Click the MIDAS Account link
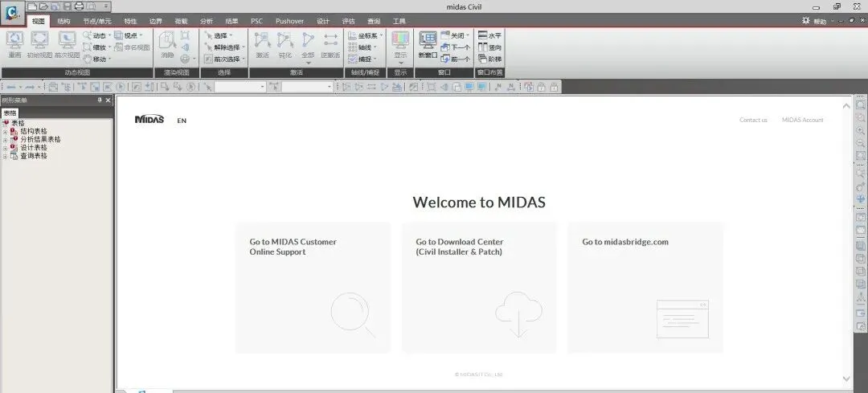The width and height of the screenshot is (868, 393). (x=803, y=120)
